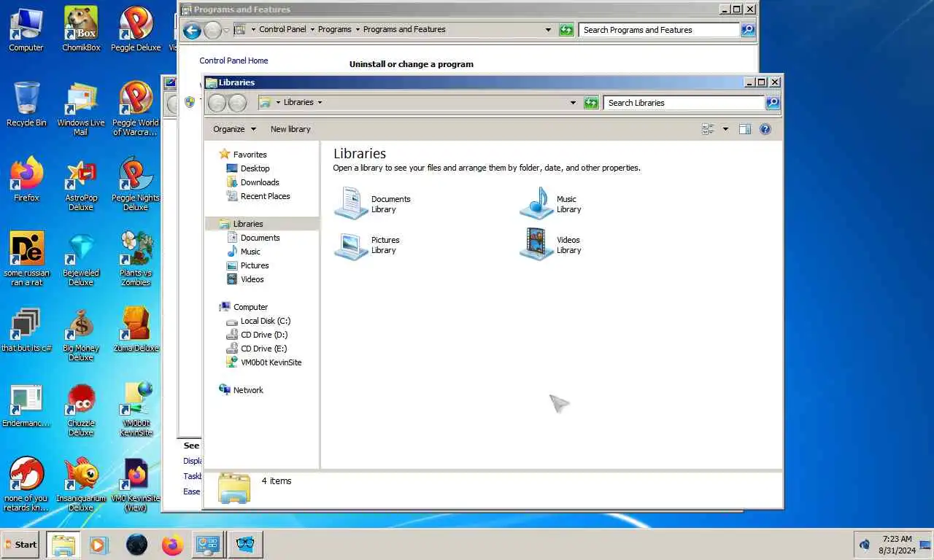Click search magnifier in Libraries window

coord(773,103)
